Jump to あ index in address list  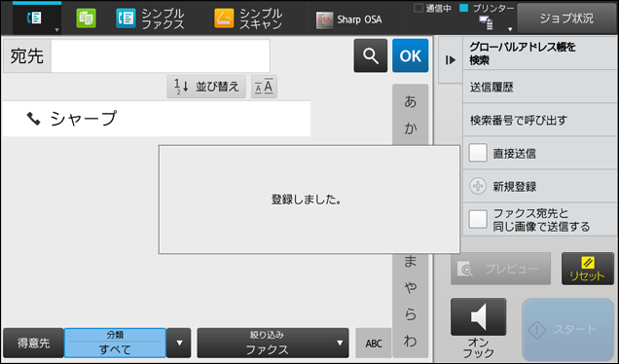410,102
